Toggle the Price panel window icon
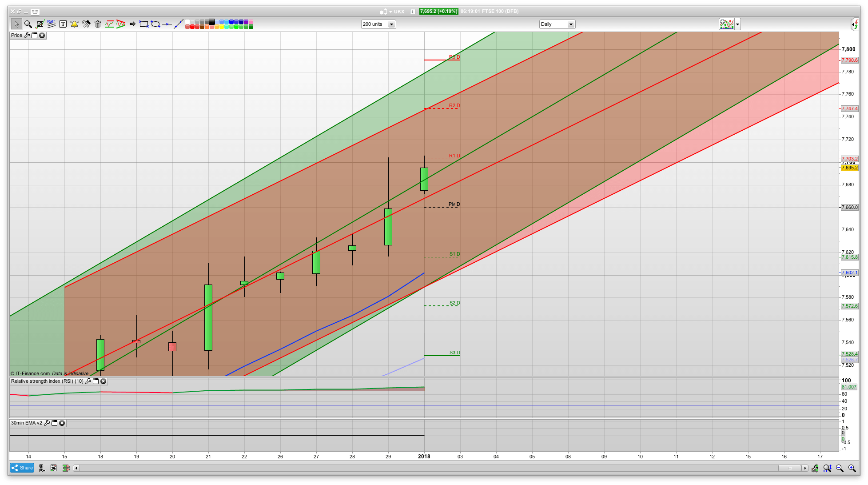Image resolution: width=868 pixels, height=485 pixels. pyautogui.click(x=34, y=36)
